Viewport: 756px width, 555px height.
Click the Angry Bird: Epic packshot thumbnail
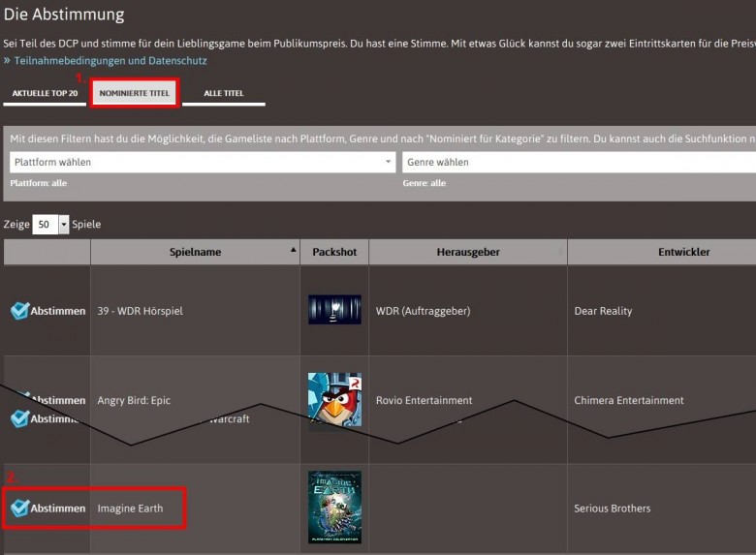(x=334, y=399)
